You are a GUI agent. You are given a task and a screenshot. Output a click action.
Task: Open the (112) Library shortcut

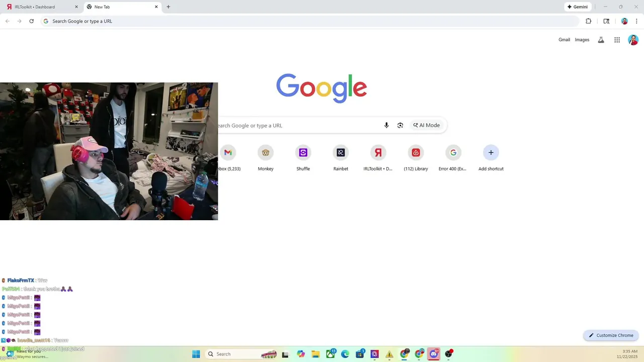tap(416, 157)
